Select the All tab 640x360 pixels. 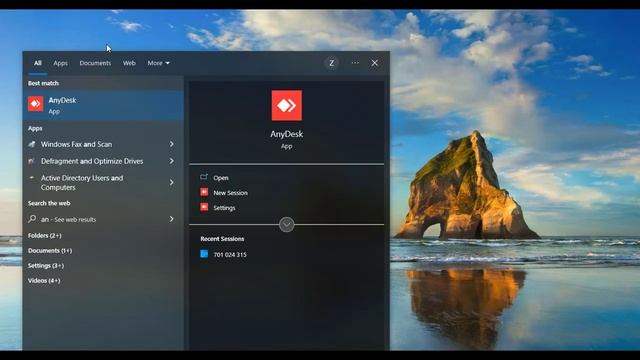(38, 63)
